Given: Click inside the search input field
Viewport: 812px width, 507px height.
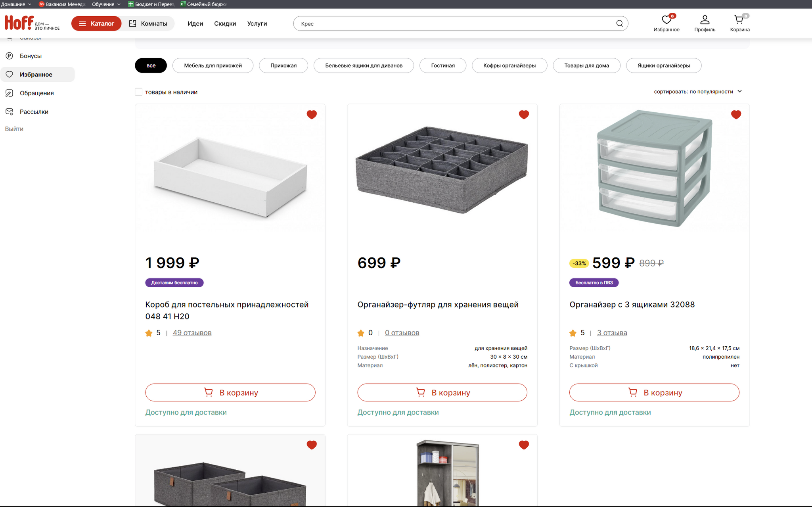Looking at the screenshot, I should 436,23.
